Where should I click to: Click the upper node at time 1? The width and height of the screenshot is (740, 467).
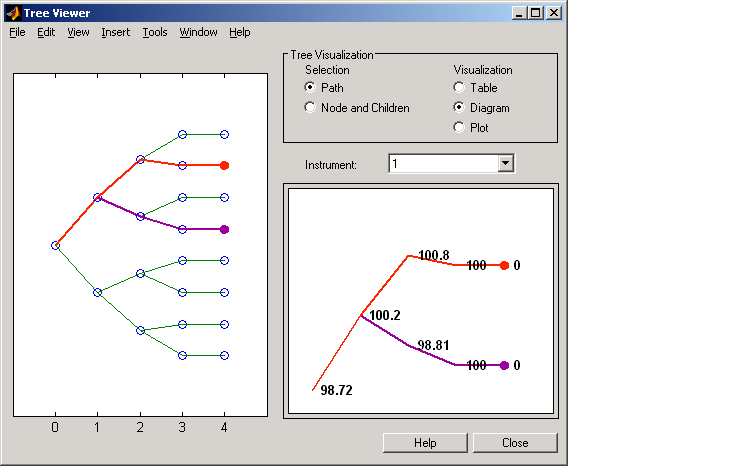tap(97, 198)
